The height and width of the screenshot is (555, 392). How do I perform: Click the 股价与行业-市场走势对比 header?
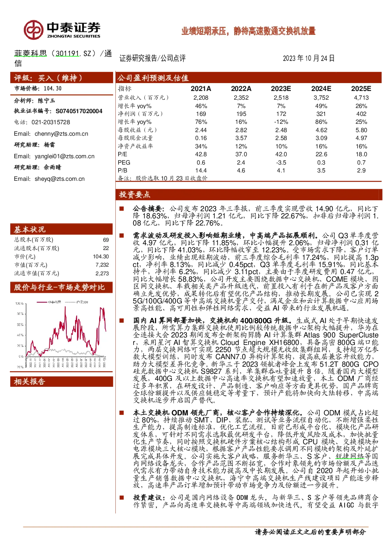62,287
